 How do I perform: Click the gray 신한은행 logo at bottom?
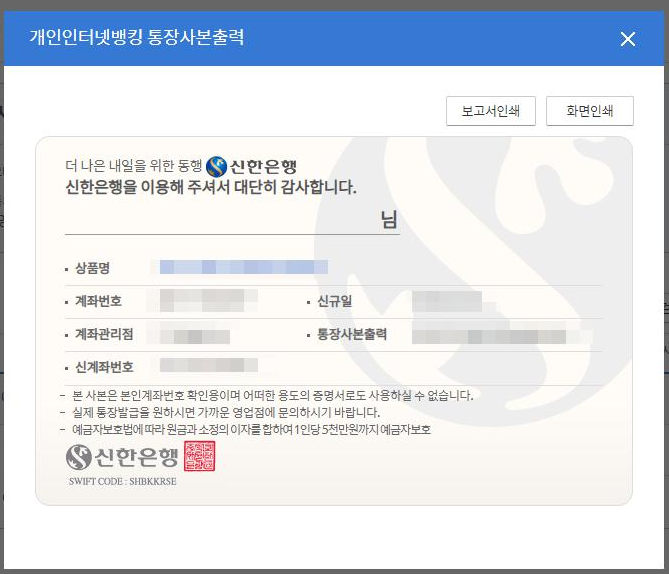coord(122,457)
